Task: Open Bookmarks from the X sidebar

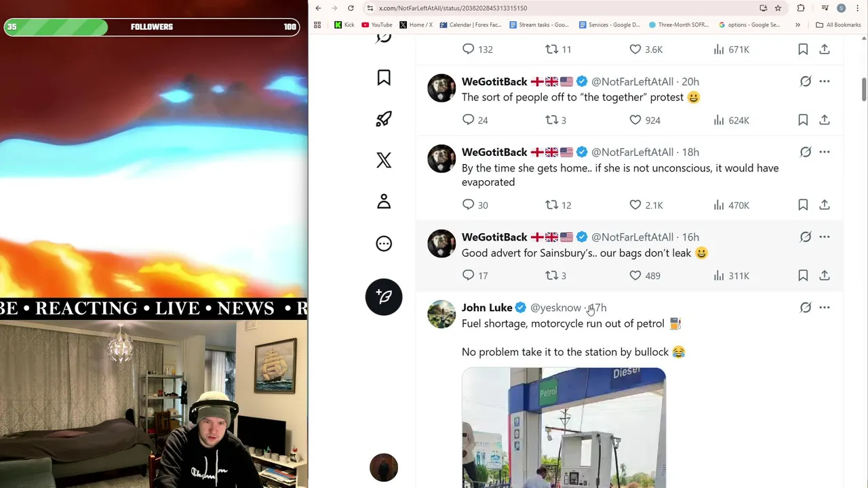Action: (x=384, y=78)
